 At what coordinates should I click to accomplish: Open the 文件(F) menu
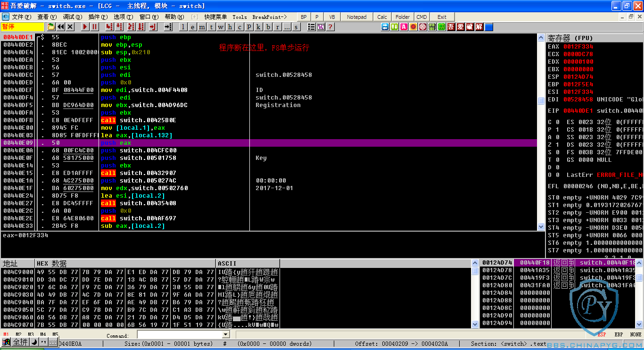[22, 17]
